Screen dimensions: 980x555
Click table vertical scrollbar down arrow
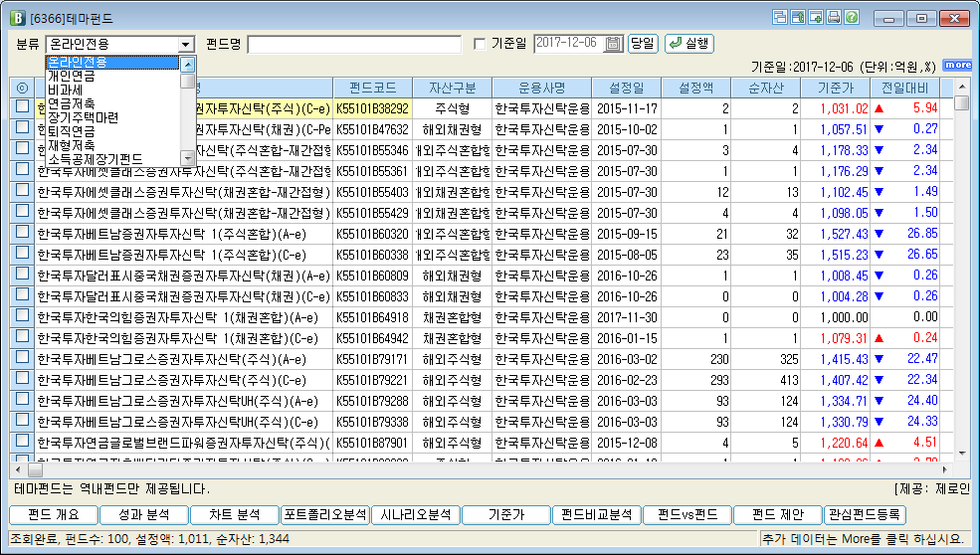tap(962, 454)
